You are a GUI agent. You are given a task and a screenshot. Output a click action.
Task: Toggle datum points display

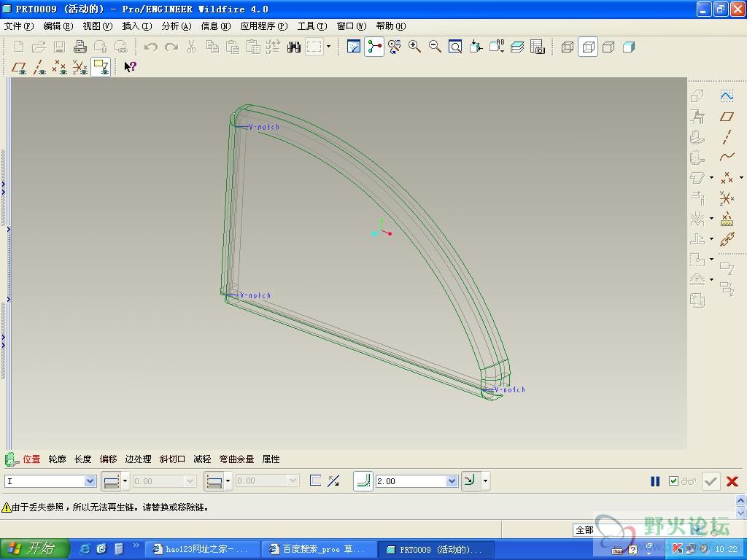pos(60,67)
